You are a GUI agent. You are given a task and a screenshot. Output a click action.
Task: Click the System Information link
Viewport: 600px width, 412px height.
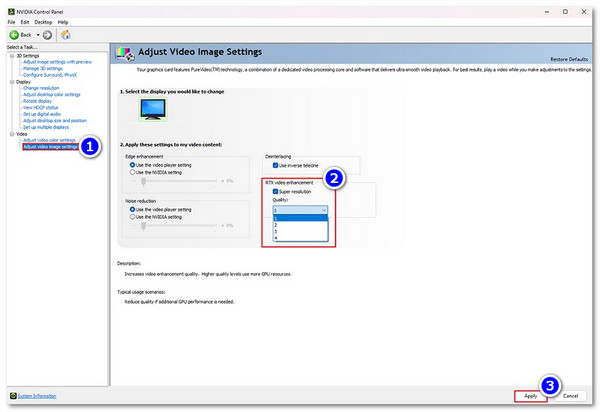37,396
